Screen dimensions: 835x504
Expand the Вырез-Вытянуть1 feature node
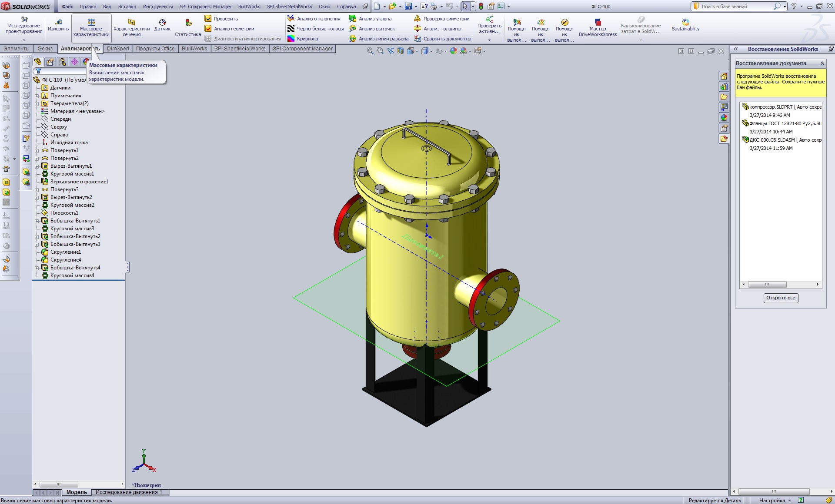pos(37,166)
